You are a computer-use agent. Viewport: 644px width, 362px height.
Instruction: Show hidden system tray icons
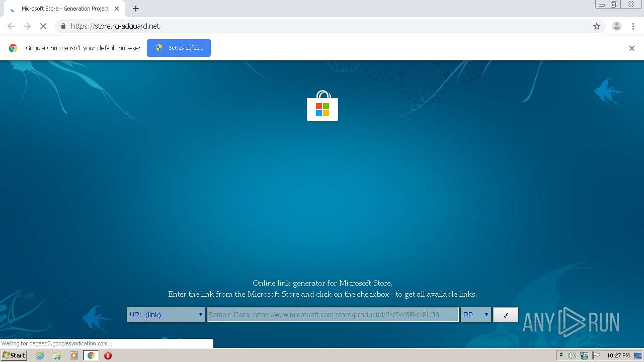point(561,355)
